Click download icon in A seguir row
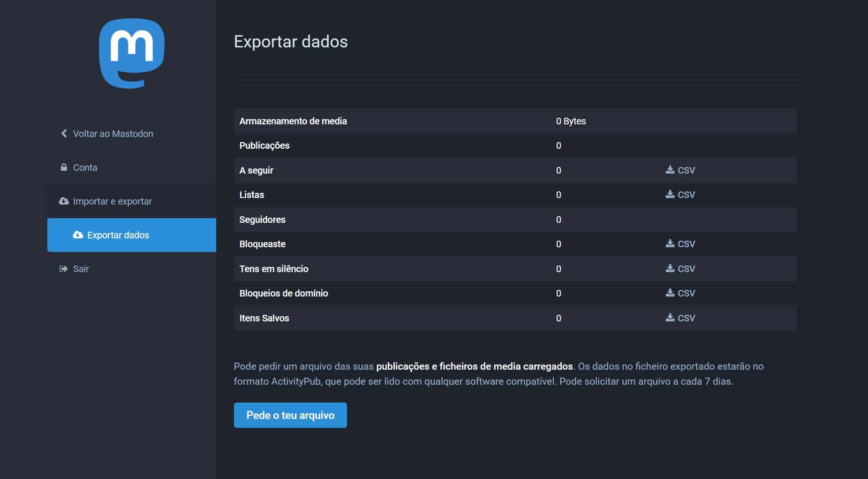The height and width of the screenshot is (479, 868). click(x=670, y=170)
